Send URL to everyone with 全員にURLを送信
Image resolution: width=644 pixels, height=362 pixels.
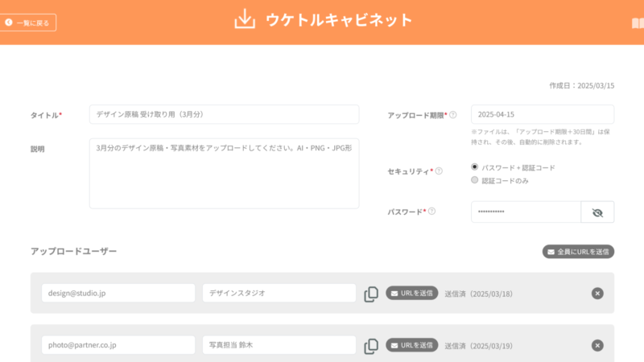(578, 252)
